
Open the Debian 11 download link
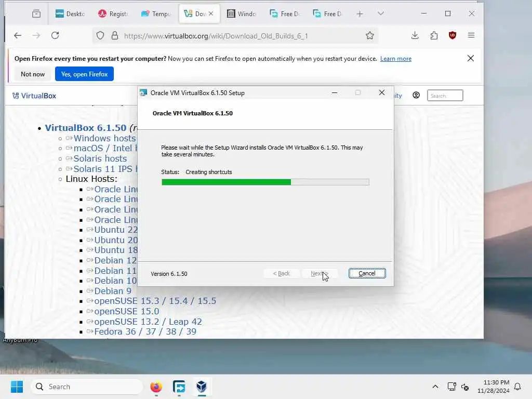click(x=115, y=271)
